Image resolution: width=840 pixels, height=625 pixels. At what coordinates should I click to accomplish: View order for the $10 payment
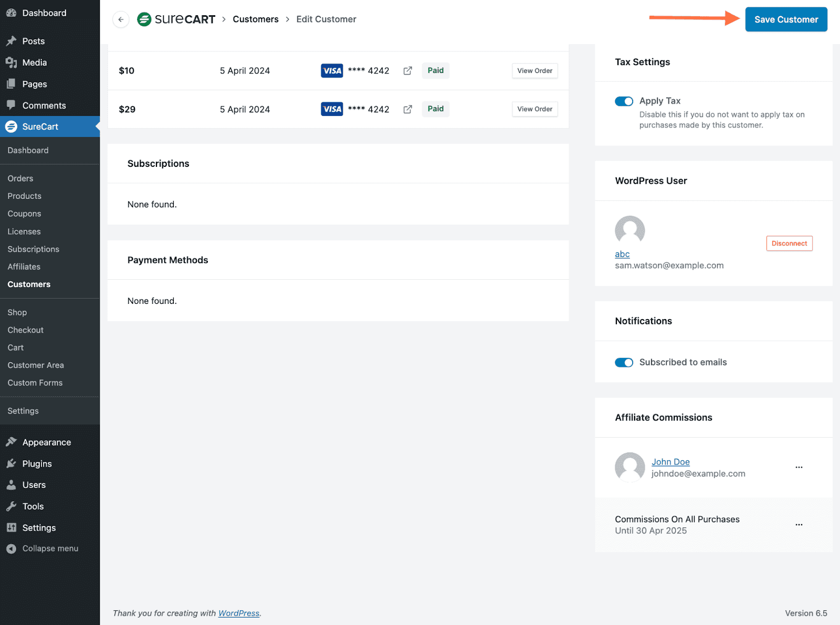[534, 71]
